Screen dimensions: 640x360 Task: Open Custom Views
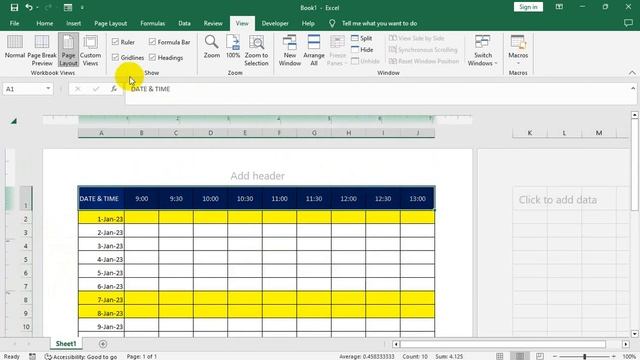pyautogui.click(x=90, y=50)
